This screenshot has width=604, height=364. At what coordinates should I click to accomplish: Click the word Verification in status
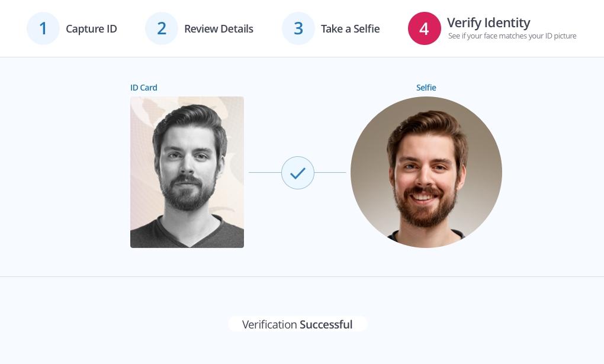[269, 324]
